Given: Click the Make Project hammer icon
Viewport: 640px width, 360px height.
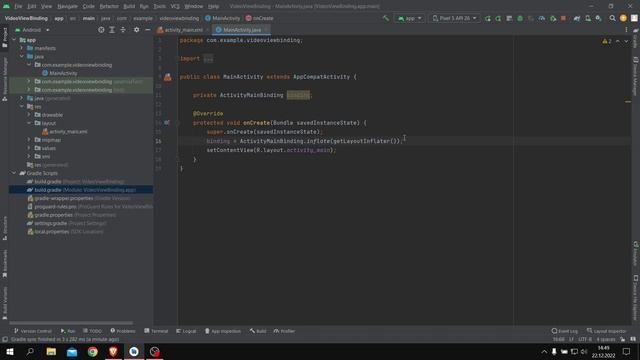Looking at the screenshot, I should (386, 18).
